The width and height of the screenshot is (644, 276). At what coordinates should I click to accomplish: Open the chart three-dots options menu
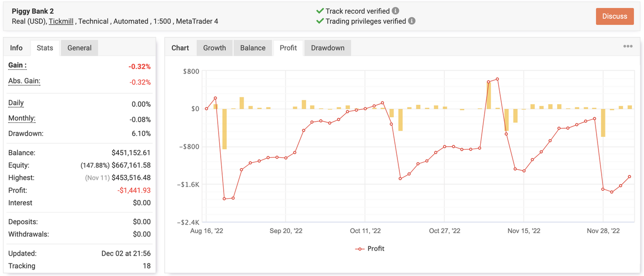tap(628, 46)
